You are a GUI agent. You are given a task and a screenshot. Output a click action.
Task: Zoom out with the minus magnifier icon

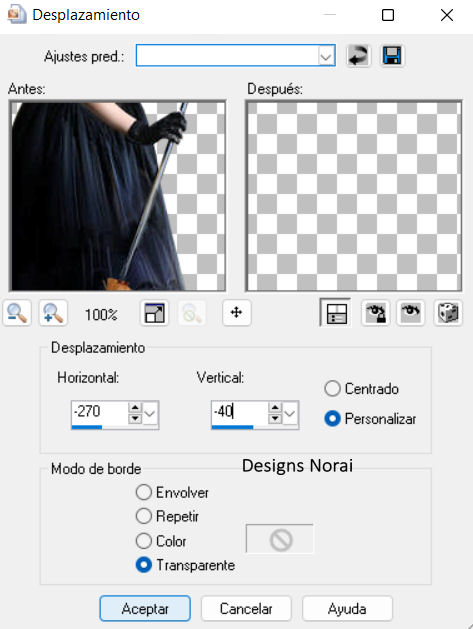click(x=17, y=313)
